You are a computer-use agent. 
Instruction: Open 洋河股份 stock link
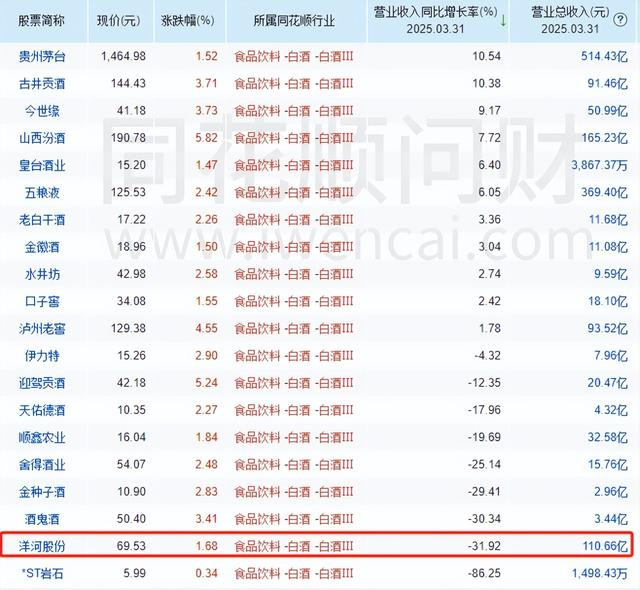click(42, 546)
